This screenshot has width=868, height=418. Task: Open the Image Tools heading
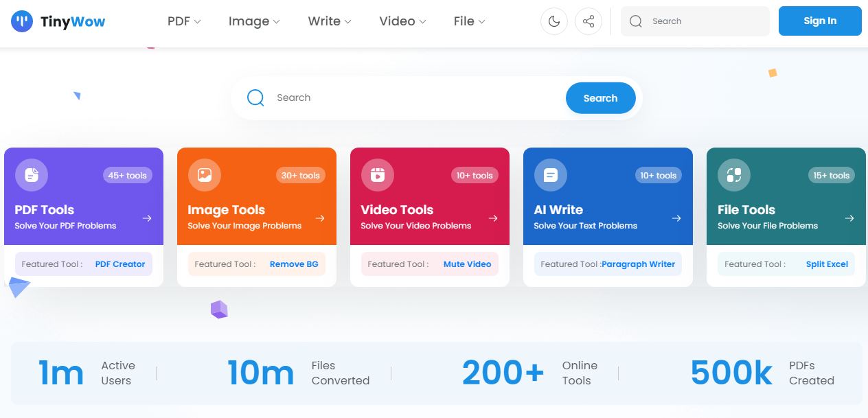point(226,210)
